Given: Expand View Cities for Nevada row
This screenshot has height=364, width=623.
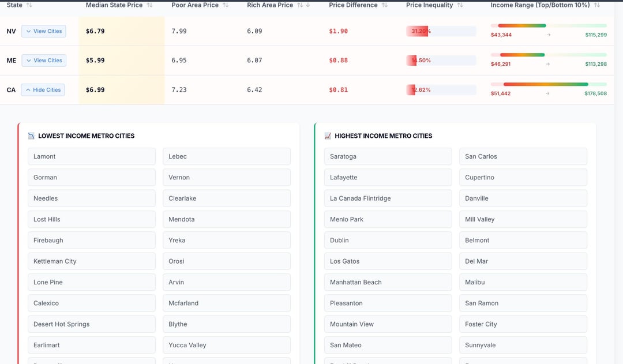Looking at the screenshot, I should 44,31.
